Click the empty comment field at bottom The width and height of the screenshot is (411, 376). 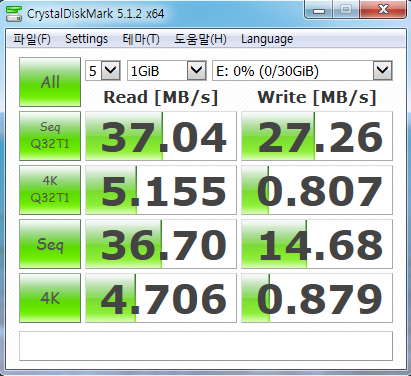coord(206,346)
